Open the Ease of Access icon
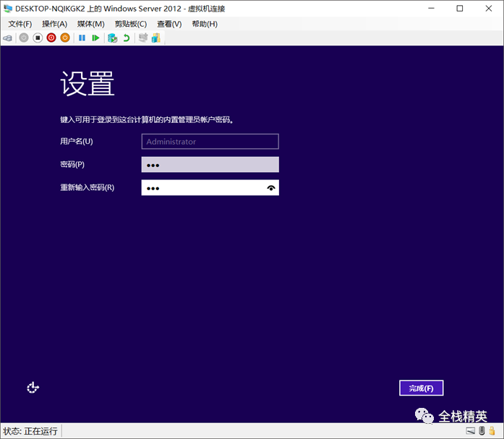This screenshot has height=439, width=504. click(x=33, y=388)
